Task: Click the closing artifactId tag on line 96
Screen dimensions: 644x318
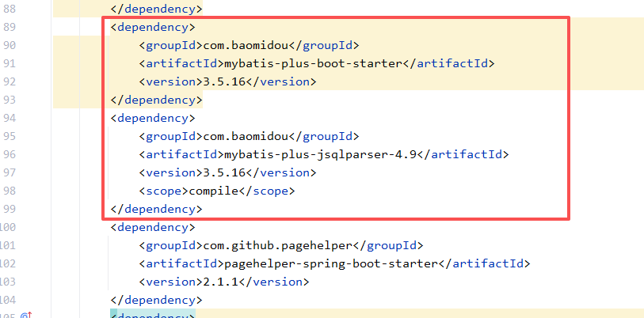Action: (463, 155)
